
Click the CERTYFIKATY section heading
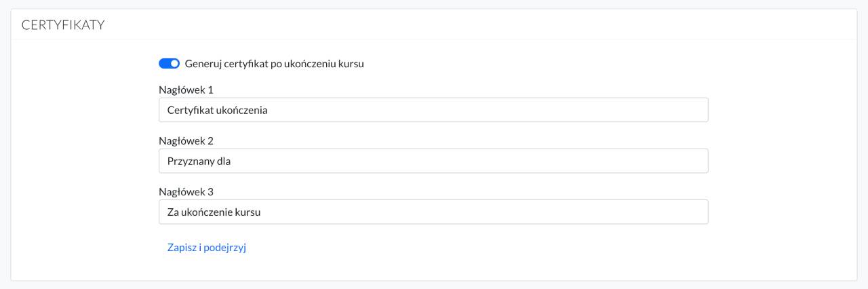pos(62,25)
